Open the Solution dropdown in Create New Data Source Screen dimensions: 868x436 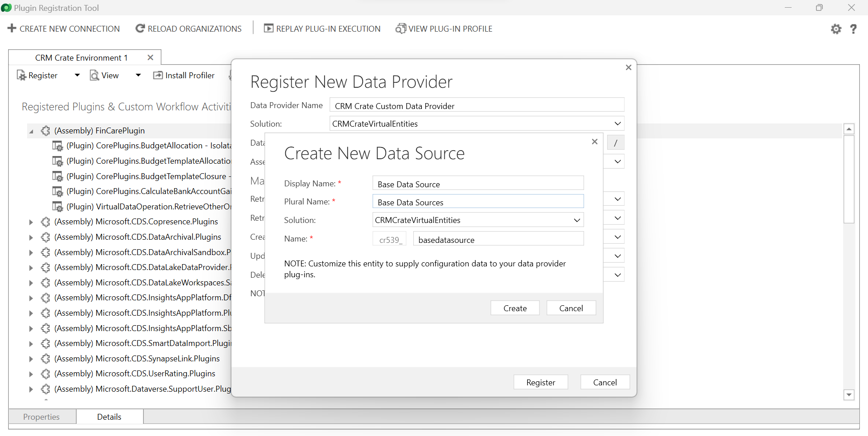(576, 220)
